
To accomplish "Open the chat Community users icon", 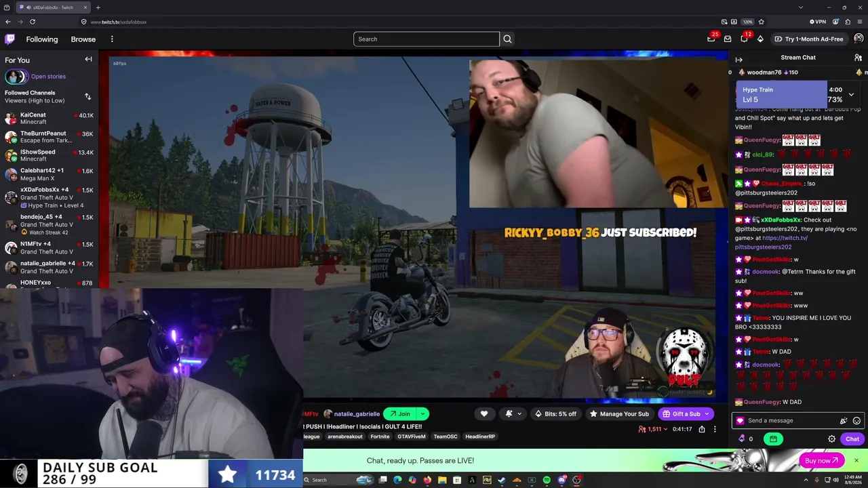I will [858, 58].
